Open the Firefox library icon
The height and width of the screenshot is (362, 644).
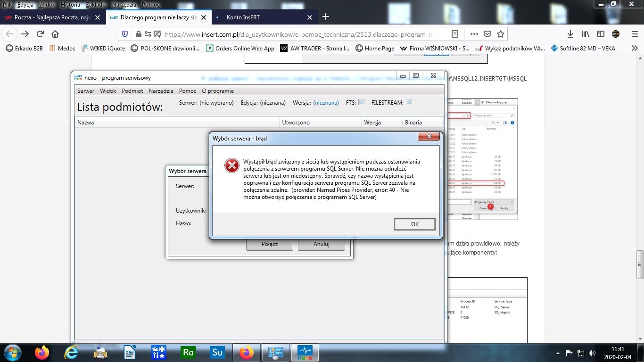click(x=585, y=33)
